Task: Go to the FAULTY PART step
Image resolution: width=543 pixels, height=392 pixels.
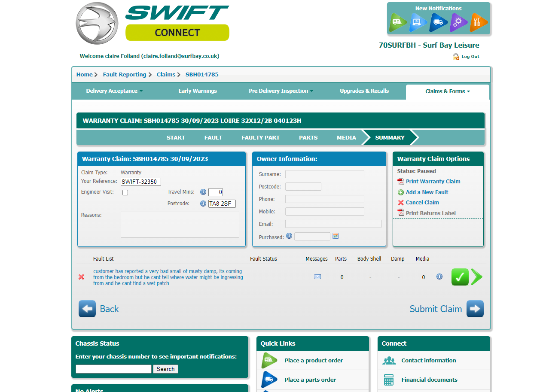Action: point(261,138)
